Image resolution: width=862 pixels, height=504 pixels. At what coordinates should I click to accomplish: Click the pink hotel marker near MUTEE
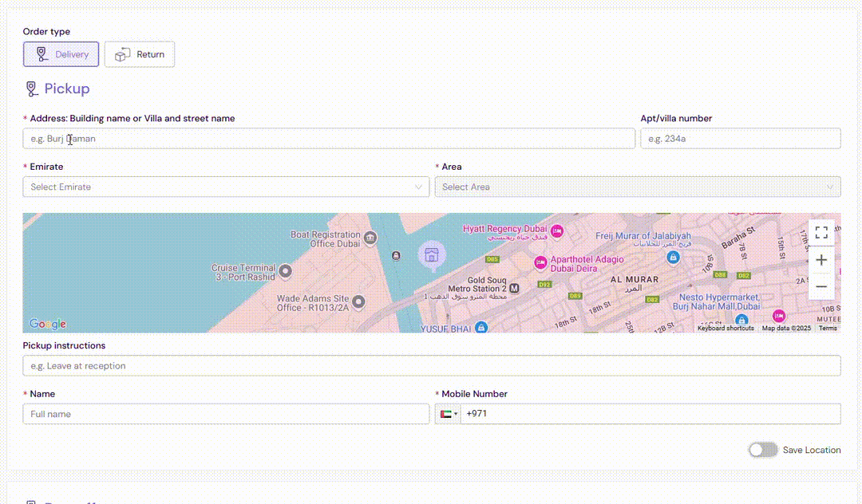coord(778,317)
